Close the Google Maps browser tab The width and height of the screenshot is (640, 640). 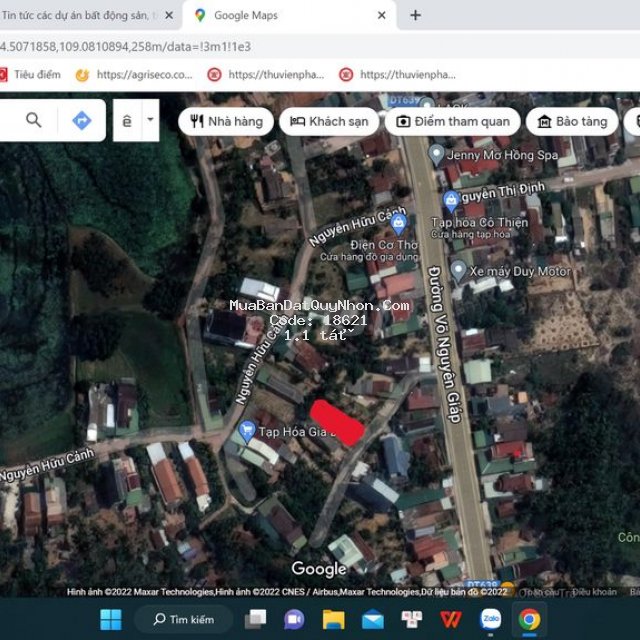click(381, 15)
